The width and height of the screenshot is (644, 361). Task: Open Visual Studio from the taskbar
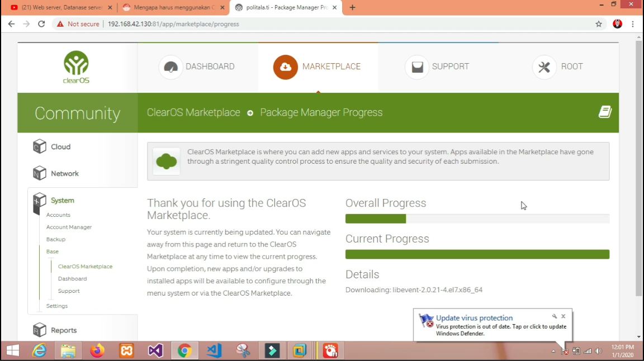(155, 351)
